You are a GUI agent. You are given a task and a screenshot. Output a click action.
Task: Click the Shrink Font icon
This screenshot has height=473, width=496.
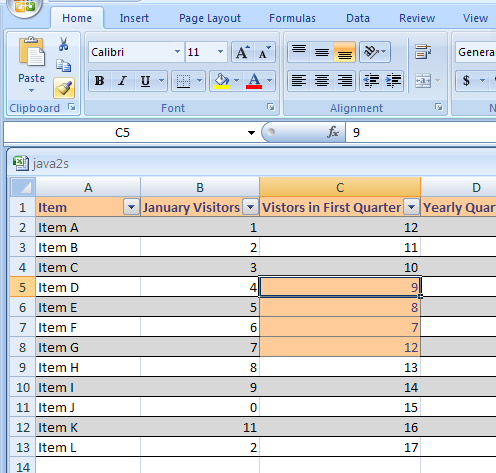(265, 52)
